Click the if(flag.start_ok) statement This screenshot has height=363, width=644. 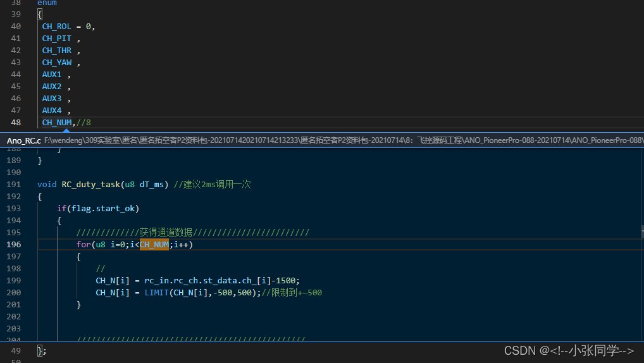[x=98, y=209]
